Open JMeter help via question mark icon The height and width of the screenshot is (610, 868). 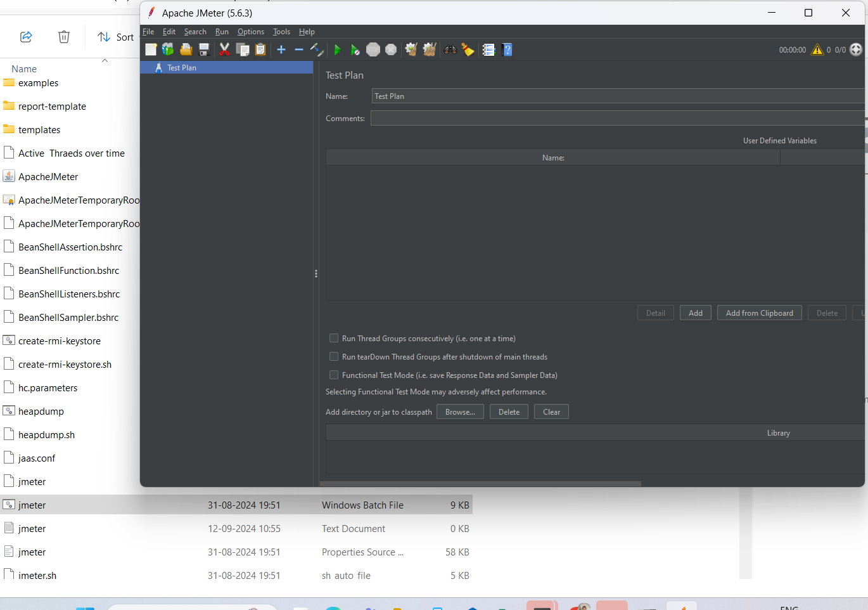pyautogui.click(x=507, y=49)
